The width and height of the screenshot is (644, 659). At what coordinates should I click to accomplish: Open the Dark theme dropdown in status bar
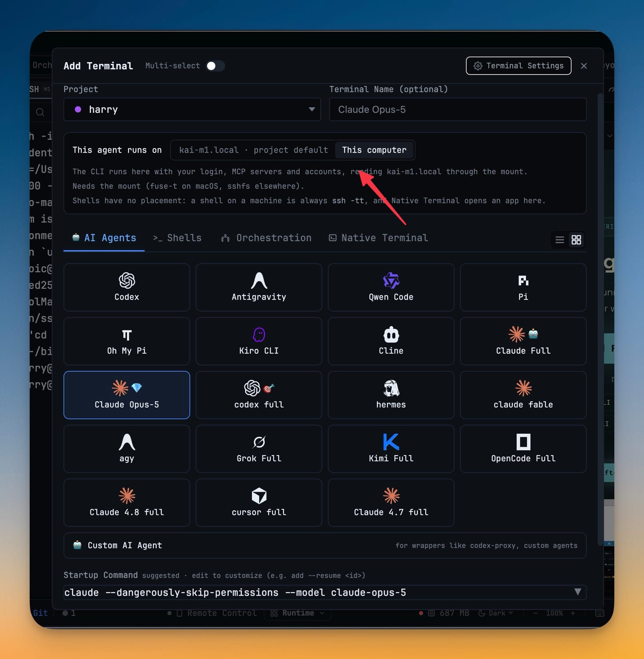point(496,613)
